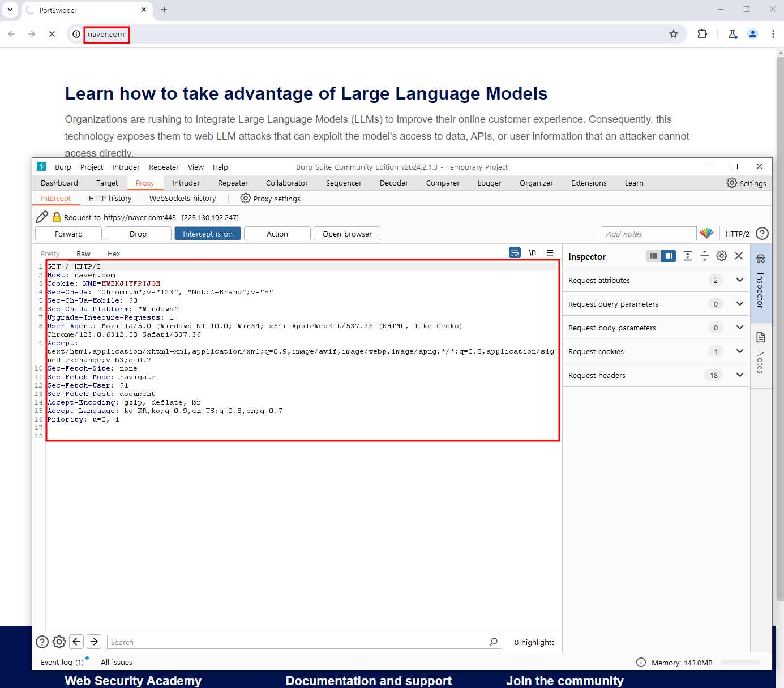This screenshot has width=784, height=688.
Task: Click the memory usage progress bar
Action: point(740,662)
